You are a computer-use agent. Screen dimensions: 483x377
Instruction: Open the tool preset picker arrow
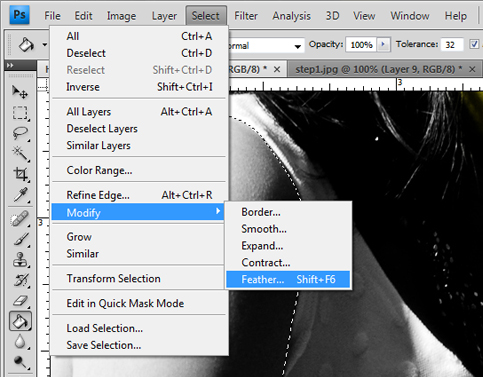pyautogui.click(x=44, y=44)
